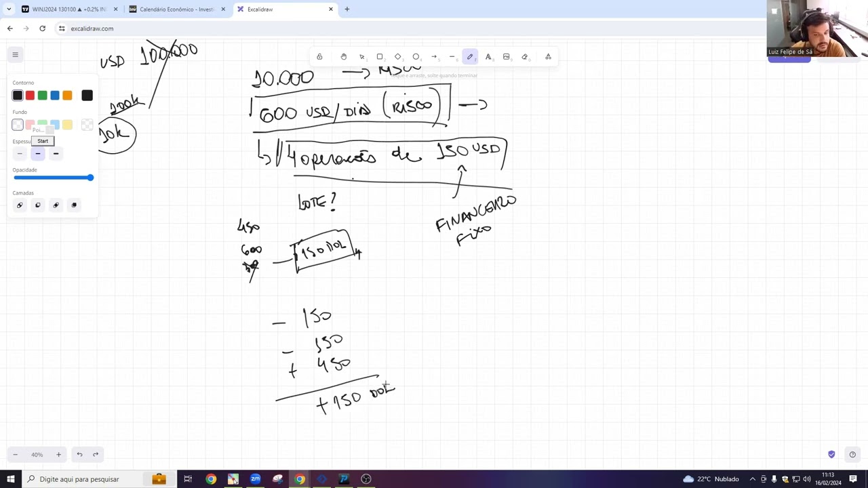The image size is (868, 488).
Task: Pick the green stroke color swatch
Action: (42, 96)
